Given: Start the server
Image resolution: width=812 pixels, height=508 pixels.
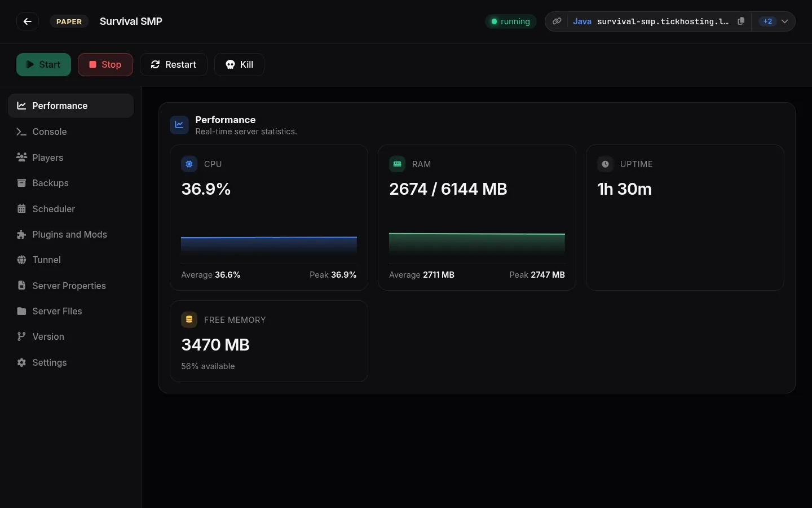Looking at the screenshot, I should 43,64.
